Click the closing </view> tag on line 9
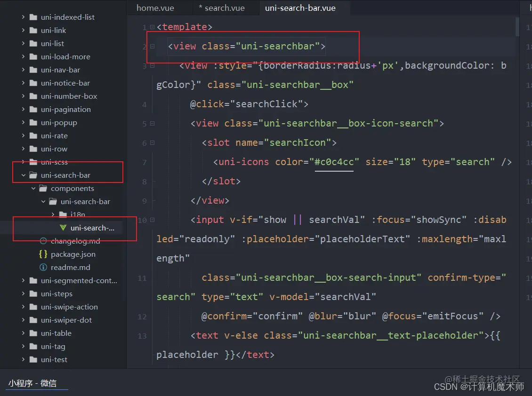 click(210, 201)
